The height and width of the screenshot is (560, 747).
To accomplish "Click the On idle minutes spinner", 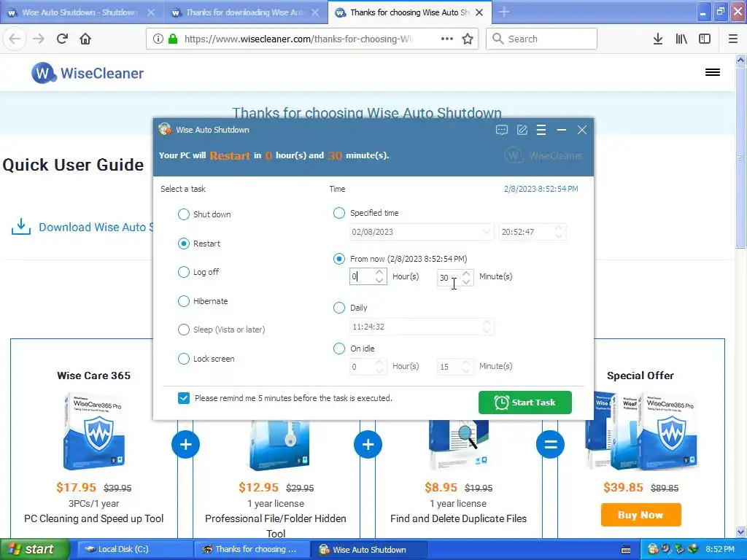I will [x=466, y=367].
